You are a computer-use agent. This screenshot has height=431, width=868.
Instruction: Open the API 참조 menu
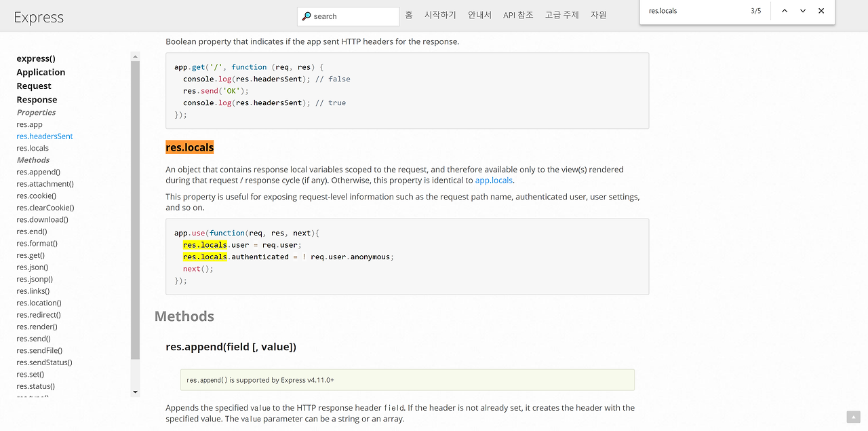(518, 15)
